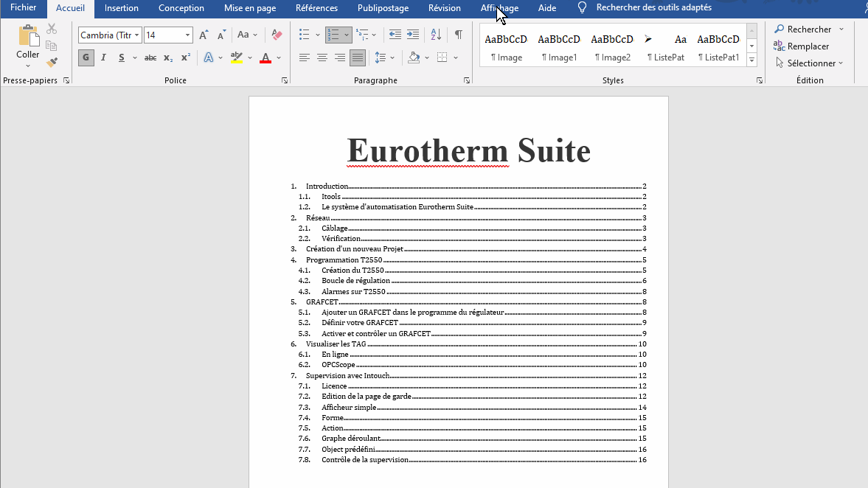The height and width of the screenshot is (488, 868).
Task: Apply yellow text highlight color
Action: pos(237,57)
